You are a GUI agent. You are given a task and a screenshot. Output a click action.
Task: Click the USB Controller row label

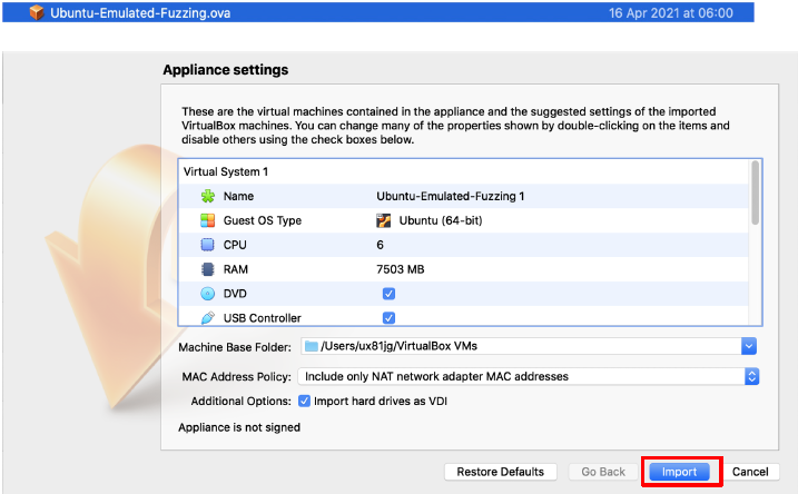coord(262,318)
